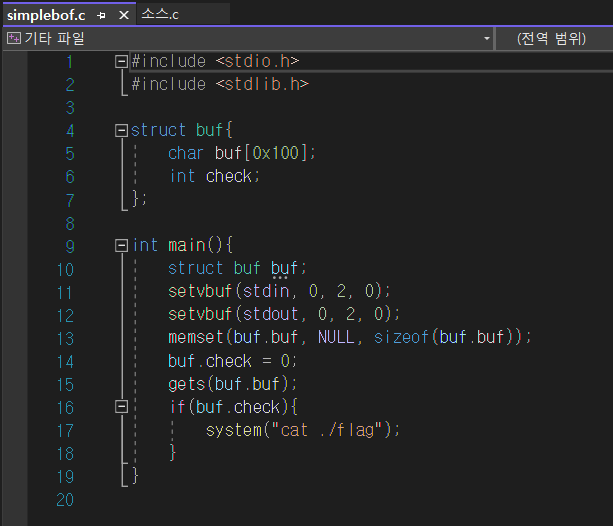This screenshot has width=613, height=526.
Task: Collapse the if(buf.check) block
Action: click(122, 407)
